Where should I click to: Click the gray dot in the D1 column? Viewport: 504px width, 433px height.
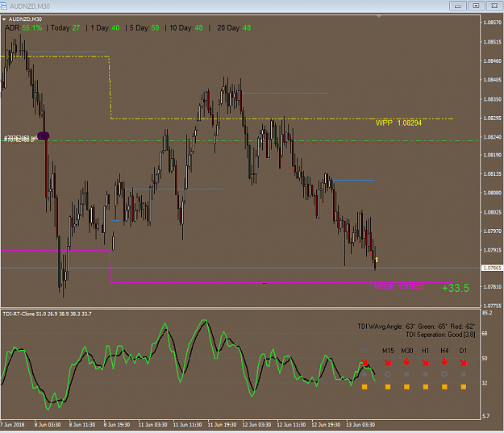[463, 374]
